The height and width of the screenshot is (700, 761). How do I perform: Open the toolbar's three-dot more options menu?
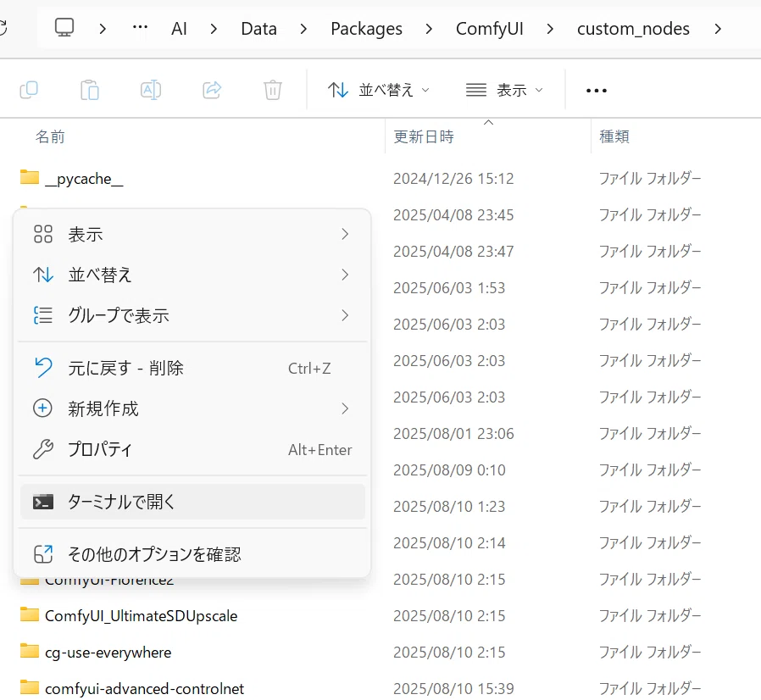point(597,91)
